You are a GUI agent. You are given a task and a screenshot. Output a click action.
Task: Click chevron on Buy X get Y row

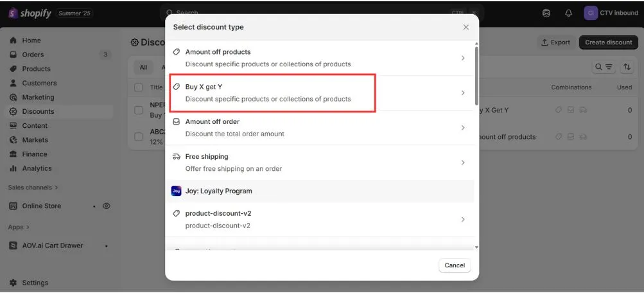[463, 93]
